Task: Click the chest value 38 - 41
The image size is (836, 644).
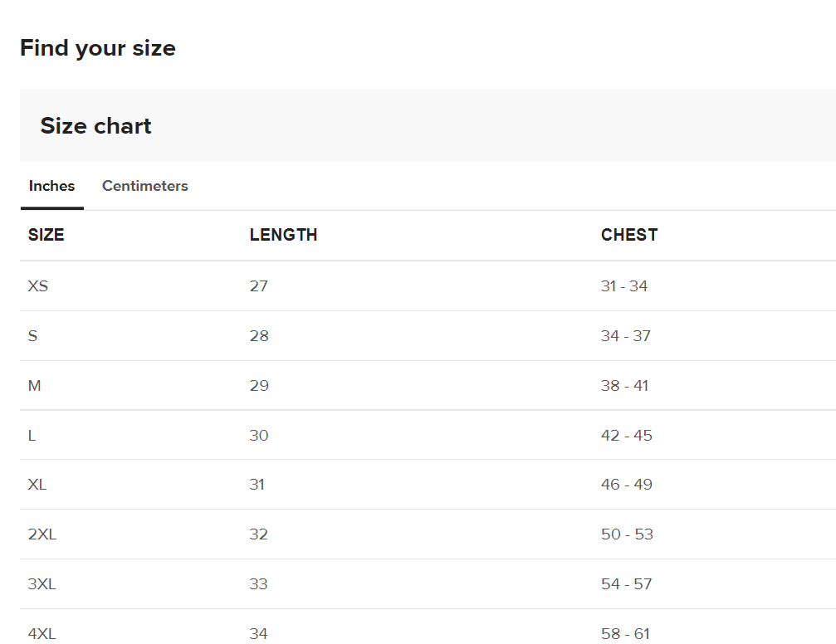Action: [x=624, y=386]
